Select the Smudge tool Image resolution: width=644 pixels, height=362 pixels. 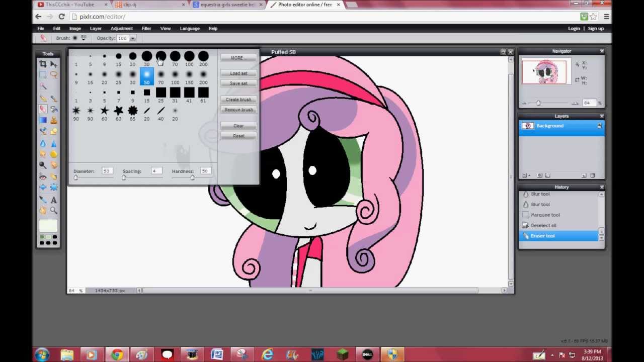[43, 154]
